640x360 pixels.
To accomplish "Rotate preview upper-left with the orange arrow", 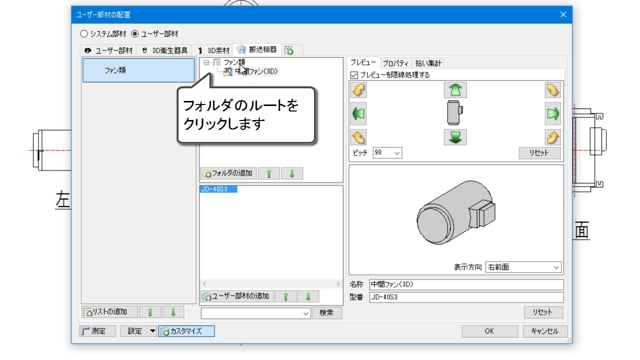I will pyautogui.click(x=358, y=90).
